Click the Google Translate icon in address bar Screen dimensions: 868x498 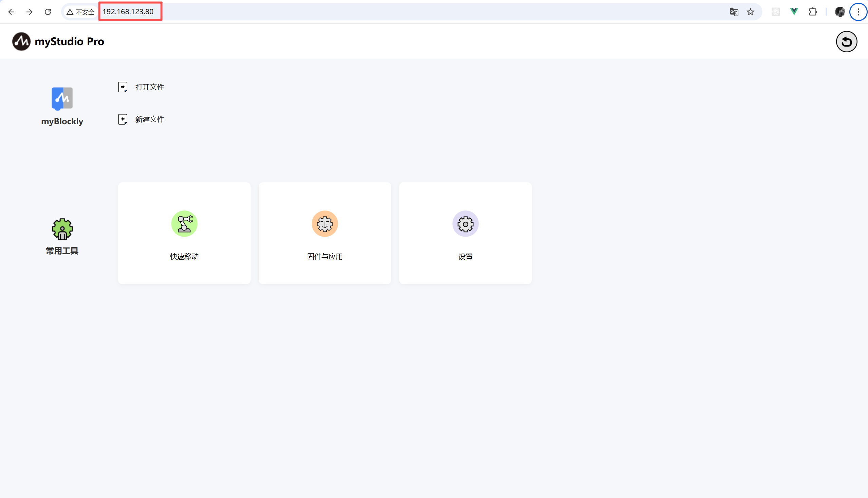coord(734,12)
